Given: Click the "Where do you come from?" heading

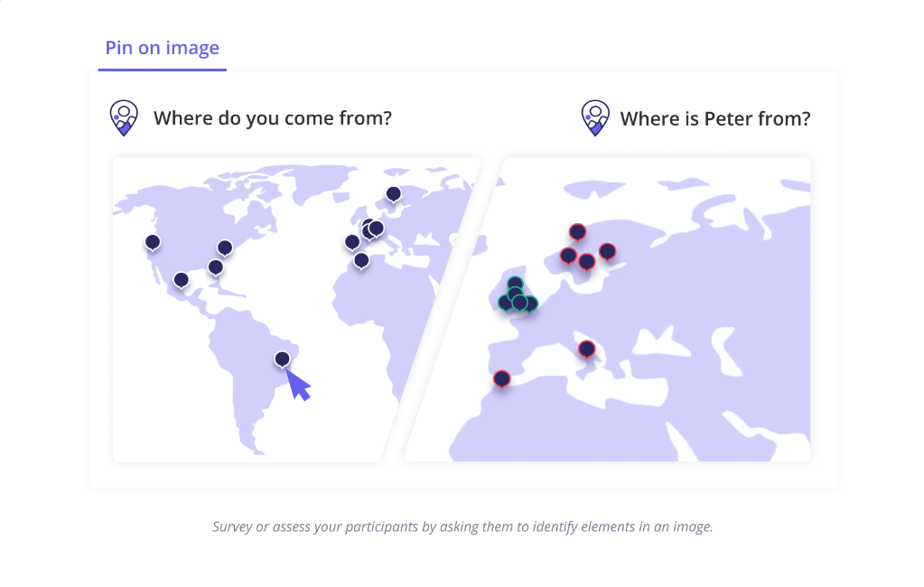Looking at the screenshot, I should tap(272, 118).
